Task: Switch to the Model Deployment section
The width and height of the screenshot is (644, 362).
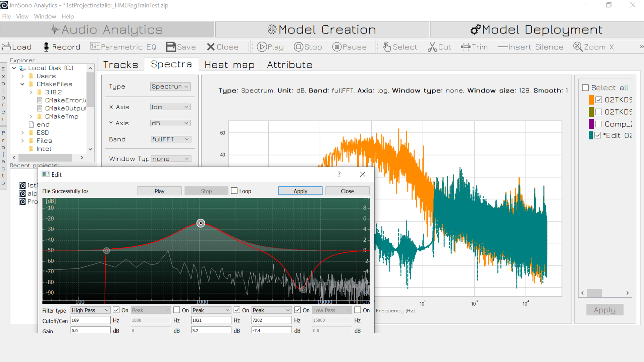Action: point(537,29)
